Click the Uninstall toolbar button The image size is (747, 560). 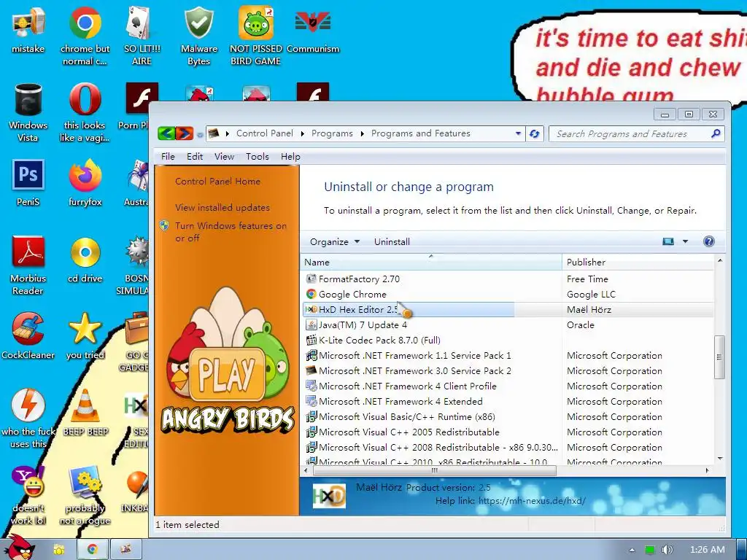click(x=392, y=242)
